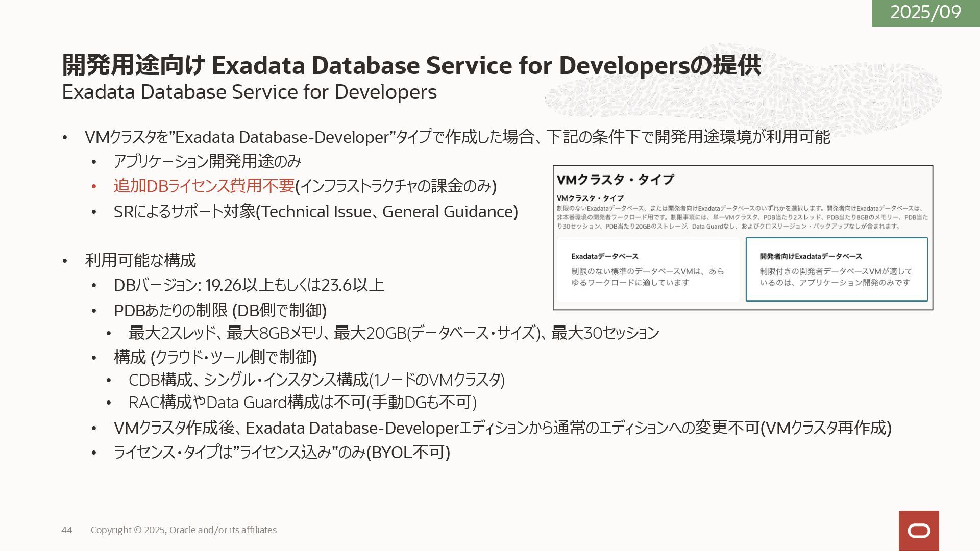980x551 pixels.
Task: Click the Oracle copyright footer text
Action: (184, 530)
